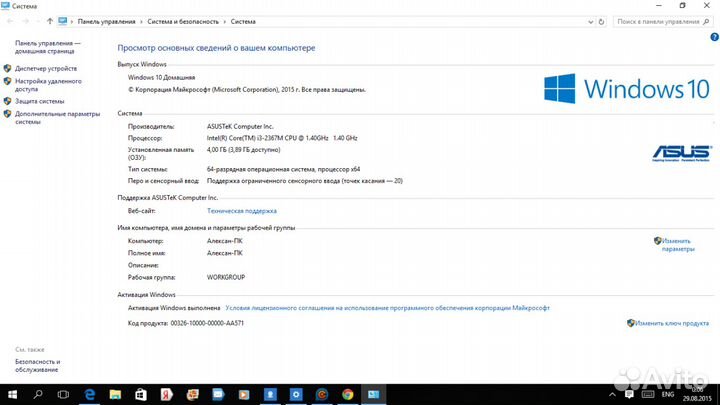Launch Microsoft Edge from taskbar

coord(90,394)
